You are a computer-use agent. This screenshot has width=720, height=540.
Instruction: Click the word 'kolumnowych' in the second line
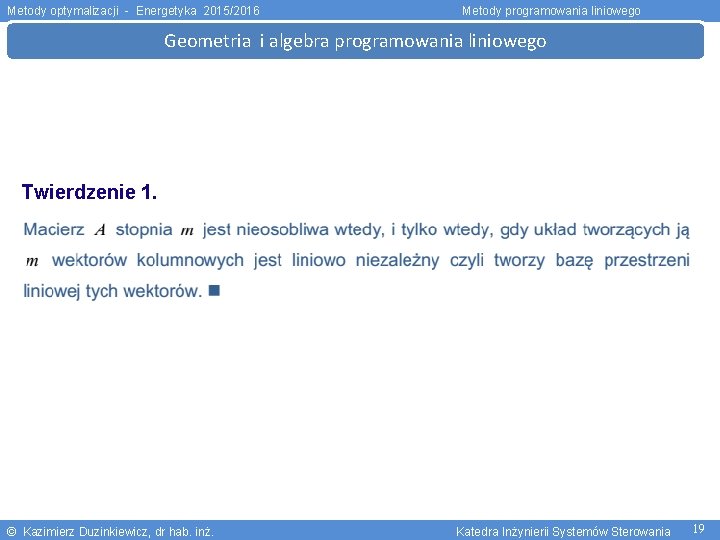click(190, 260)
